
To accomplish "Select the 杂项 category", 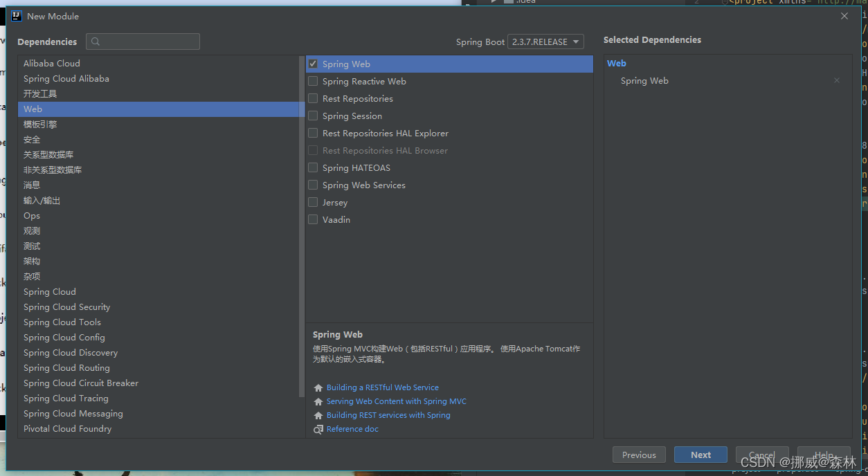I will [x=158, y=276].
